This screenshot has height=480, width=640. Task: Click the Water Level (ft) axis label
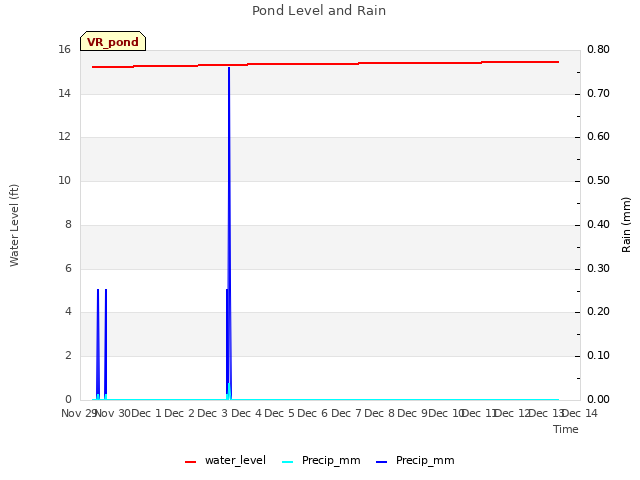(x=14, y=225)
